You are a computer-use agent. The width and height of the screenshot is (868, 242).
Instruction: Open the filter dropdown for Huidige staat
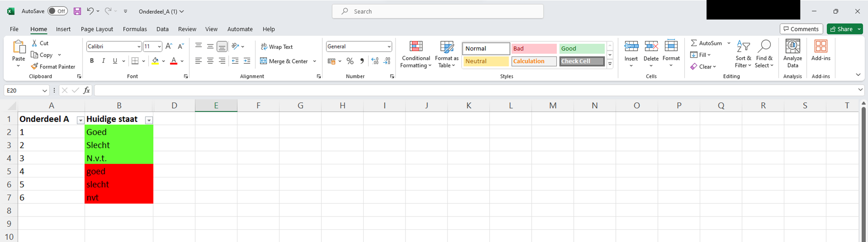[x=149, y=120]
